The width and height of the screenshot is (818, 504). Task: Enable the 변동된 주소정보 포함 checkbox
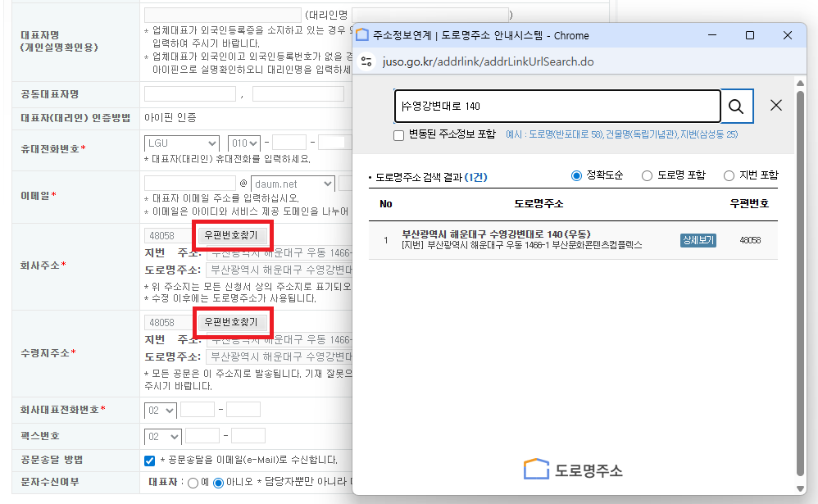[x=399, y=134]
